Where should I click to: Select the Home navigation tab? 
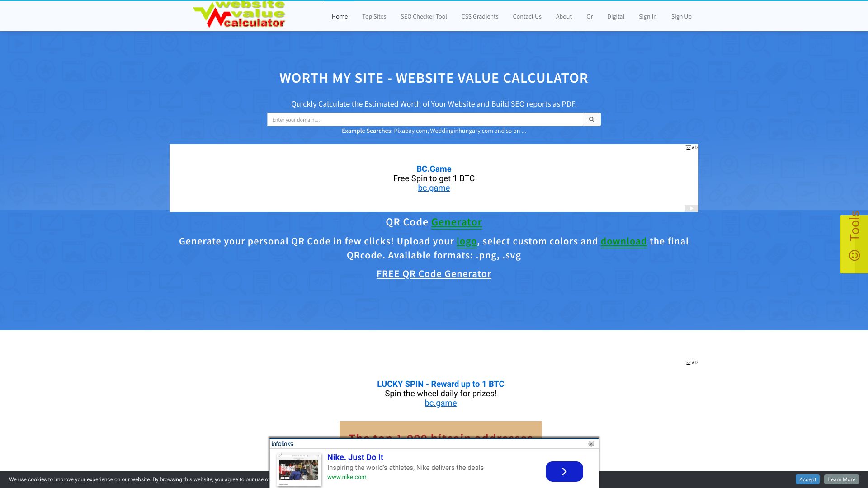pyautogui.click(x=340, y=16)
